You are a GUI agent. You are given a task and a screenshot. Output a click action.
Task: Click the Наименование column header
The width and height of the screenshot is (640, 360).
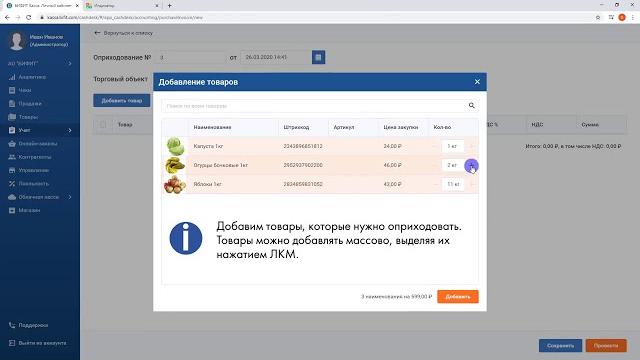click(x=212, y=127)
